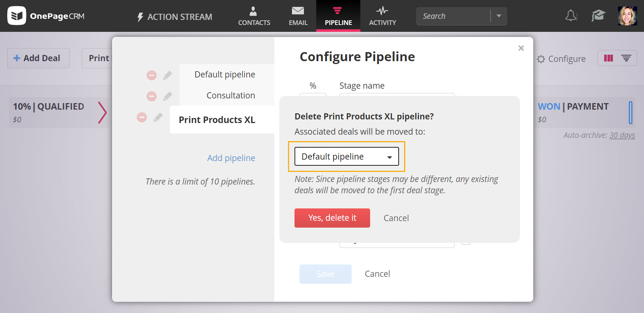Remove Consultation pipeline via minus icon
The image size is (644, 313).
(152, 96)
